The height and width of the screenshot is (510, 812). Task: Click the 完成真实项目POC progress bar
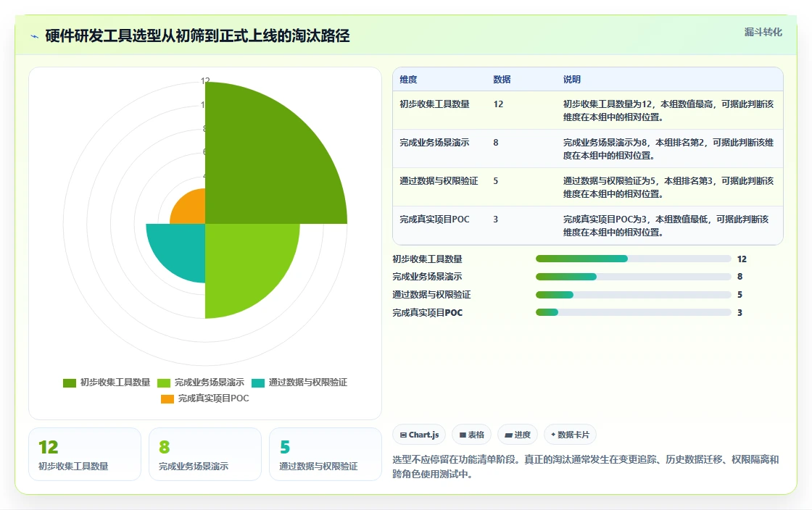[634, 312]
